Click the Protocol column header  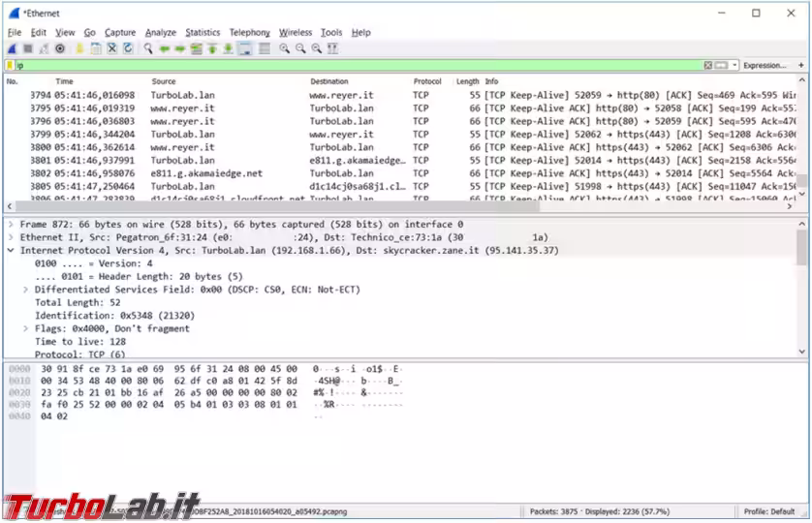(x=427, y=81)
